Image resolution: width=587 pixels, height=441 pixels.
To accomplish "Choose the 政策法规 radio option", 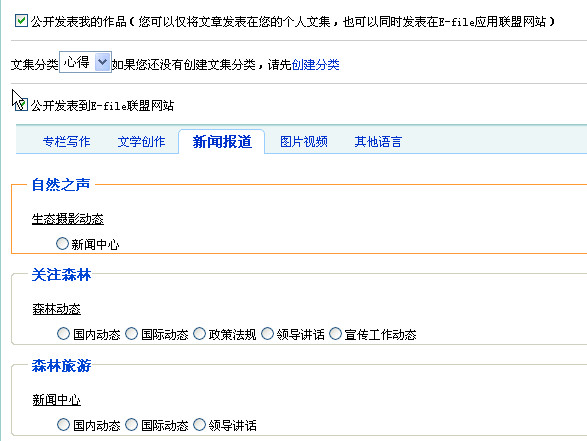I will tap(199, 334).
